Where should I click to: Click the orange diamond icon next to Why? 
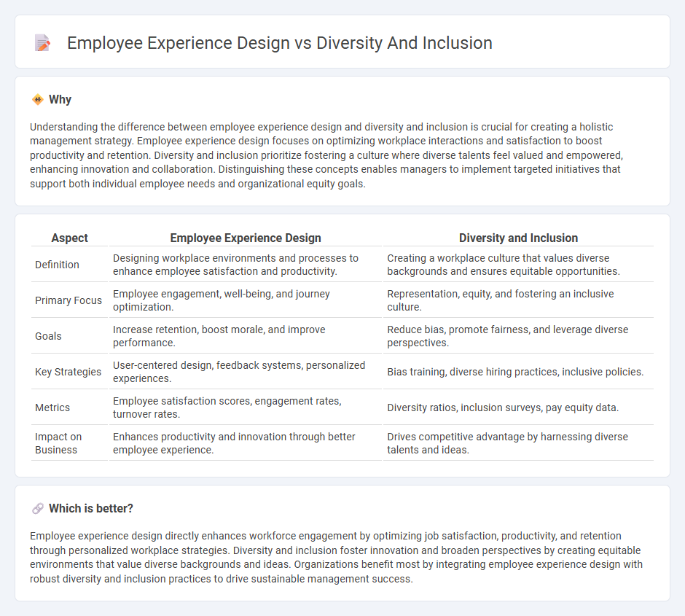coord(38,100)
